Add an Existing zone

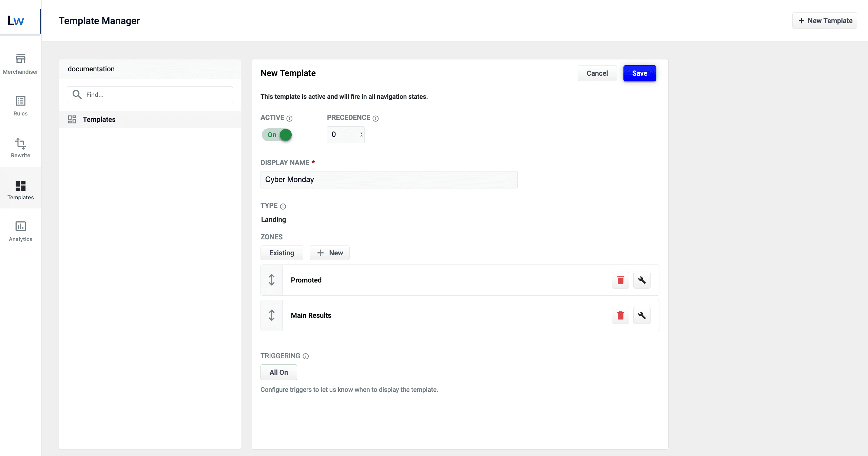pyautogui.click(x=282, y=253)
